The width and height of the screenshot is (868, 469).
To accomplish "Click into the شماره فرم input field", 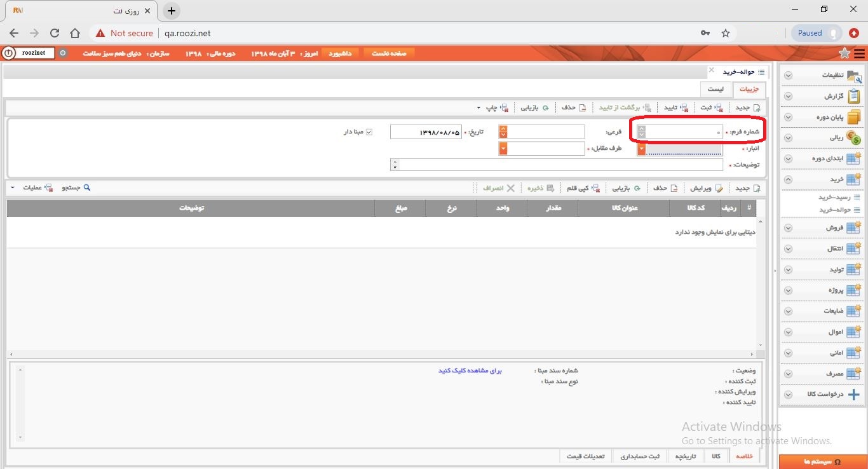I will pos(684,132).
